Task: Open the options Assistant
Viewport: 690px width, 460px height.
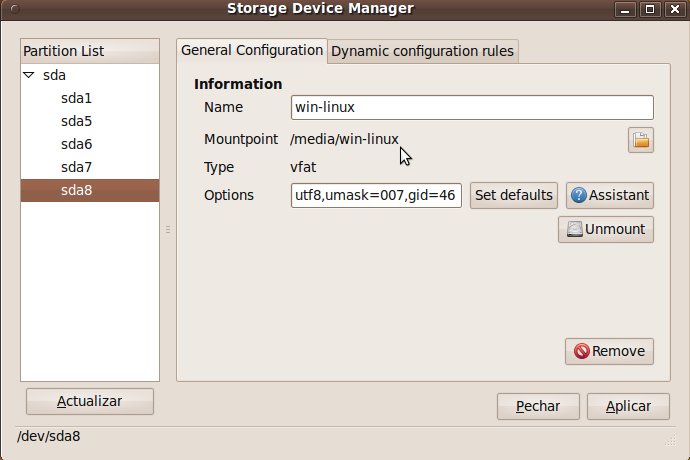Action: pos(610,195)
